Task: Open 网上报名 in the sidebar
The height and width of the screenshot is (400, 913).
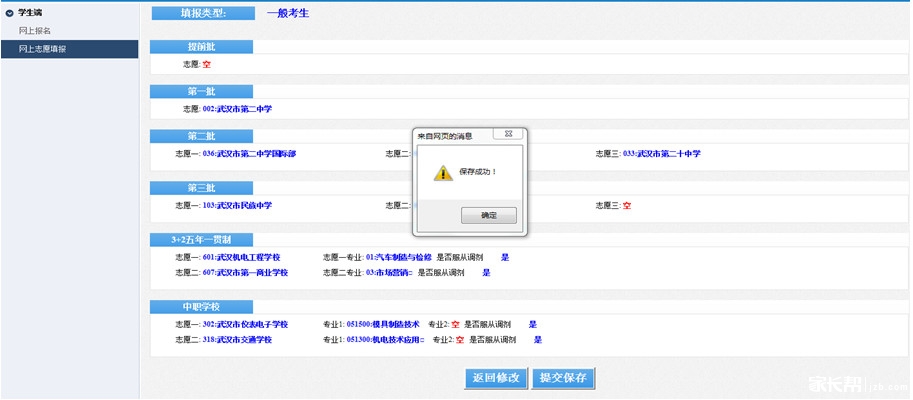Action: pos(35,31)
